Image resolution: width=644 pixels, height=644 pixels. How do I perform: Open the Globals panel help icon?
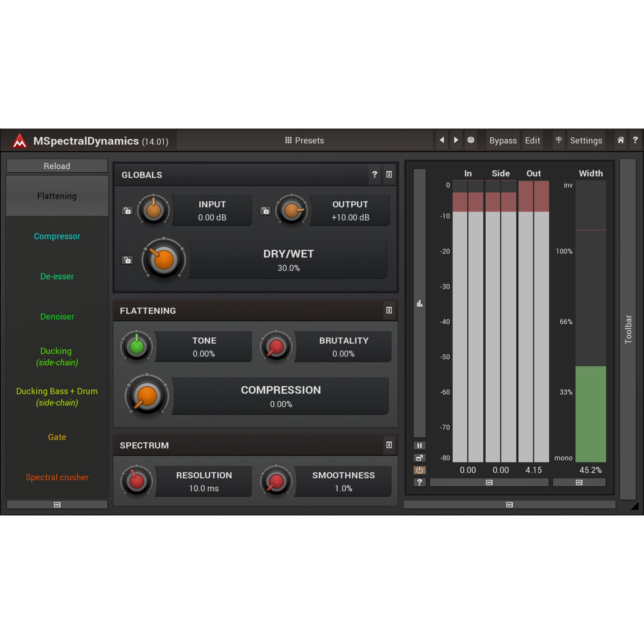click(375, 174)
